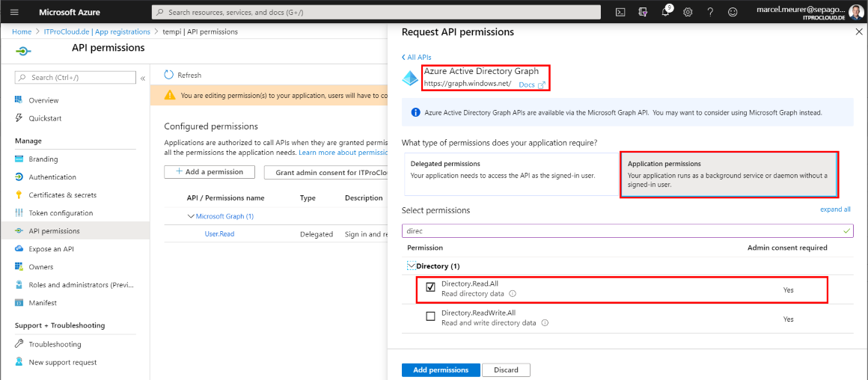The height and width of the screenshot is (380, 868).
Task: Open User.Read permission link
Action: 220,234
